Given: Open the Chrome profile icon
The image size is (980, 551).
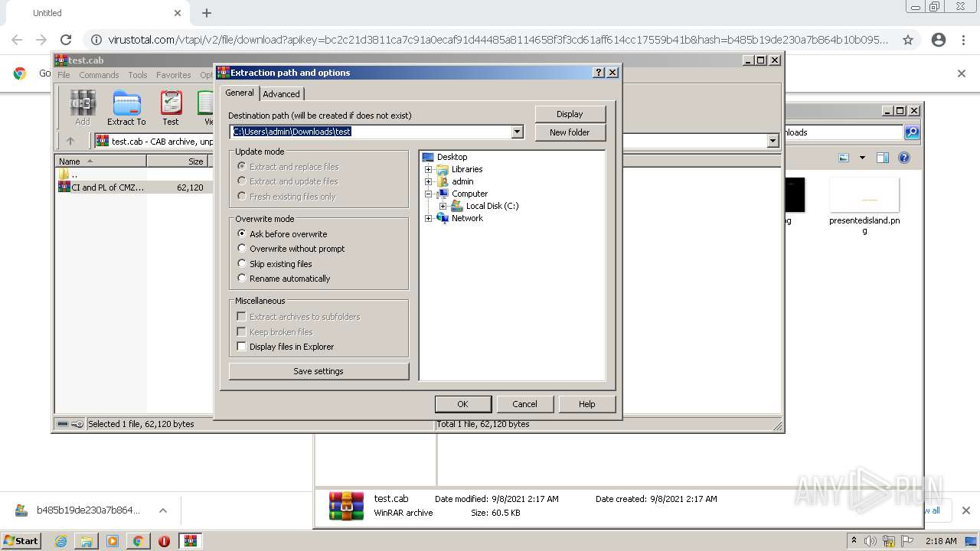Looking at the screenshot, I should click(939, 40).
